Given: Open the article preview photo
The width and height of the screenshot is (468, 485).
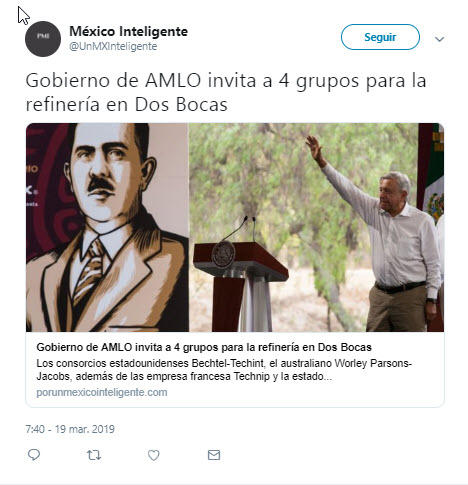Looking at the screenshot, I should pyautogui.click(x=235, y=227).
